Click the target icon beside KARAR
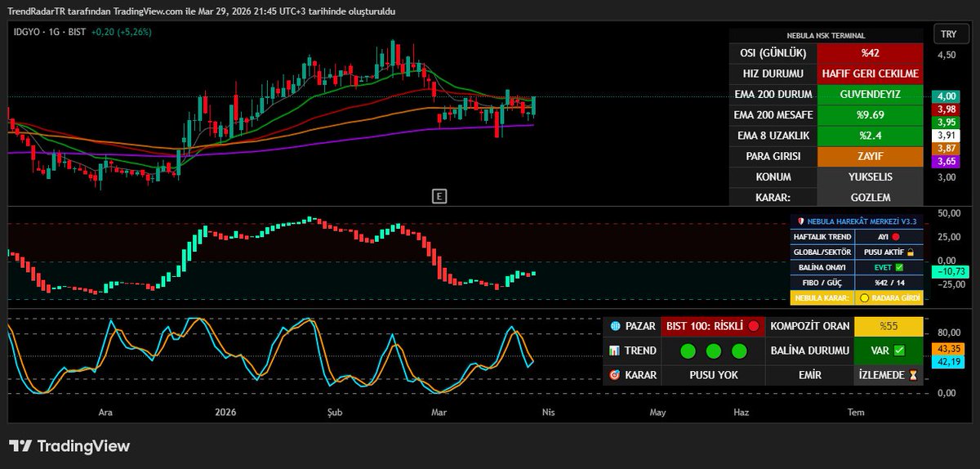Image resolution: width=980 pixels, height=469 pixels. tap(614, 375)
